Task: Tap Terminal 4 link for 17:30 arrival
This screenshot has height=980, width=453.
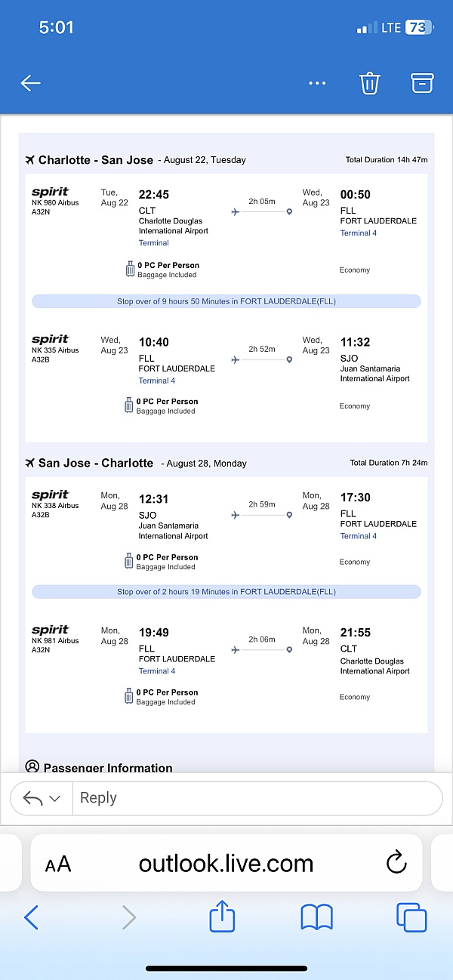Action: pyautogui.click(x=358, y=536)
